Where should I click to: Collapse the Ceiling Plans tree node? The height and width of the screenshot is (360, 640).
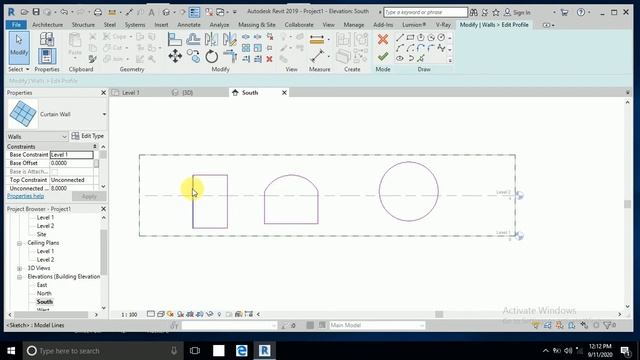[19, 243]
